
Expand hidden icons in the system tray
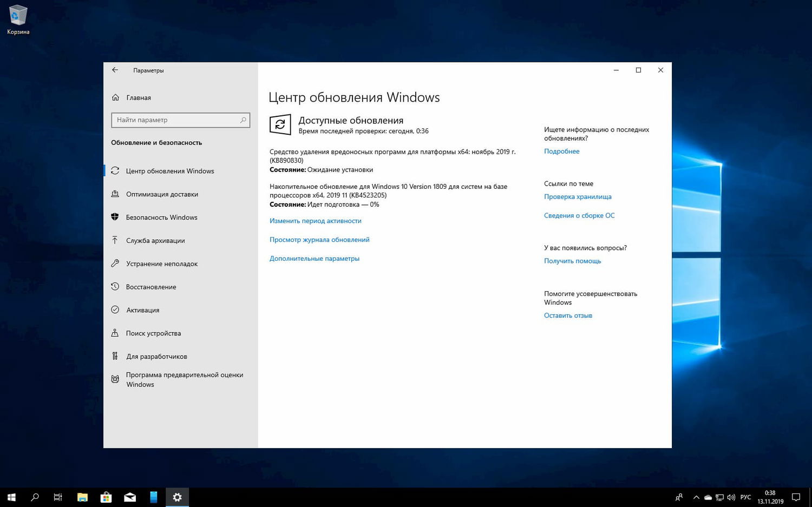(x=696, y=497)
